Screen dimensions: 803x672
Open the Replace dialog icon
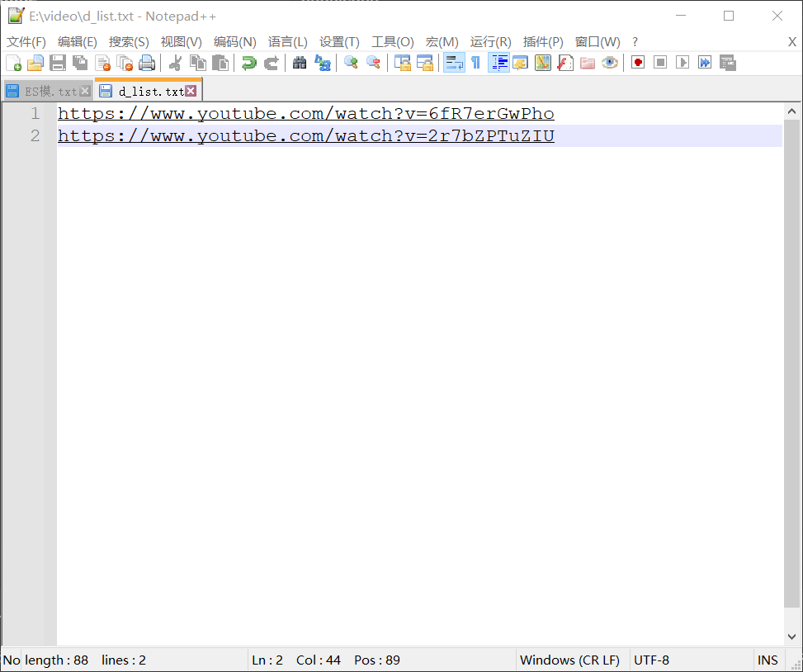(322, 63)
